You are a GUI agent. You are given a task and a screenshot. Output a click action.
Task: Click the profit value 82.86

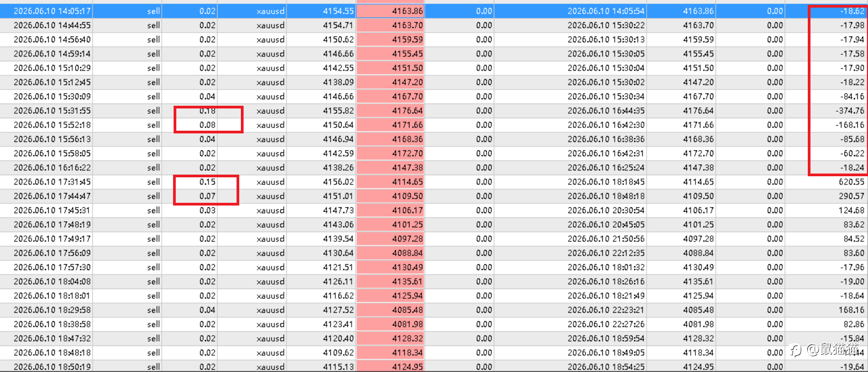pyautogui.click(x=854, y=324)
